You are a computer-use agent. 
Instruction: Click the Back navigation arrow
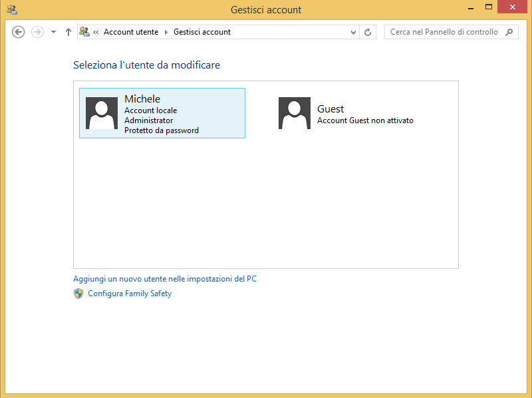click(x=19, y=32)
